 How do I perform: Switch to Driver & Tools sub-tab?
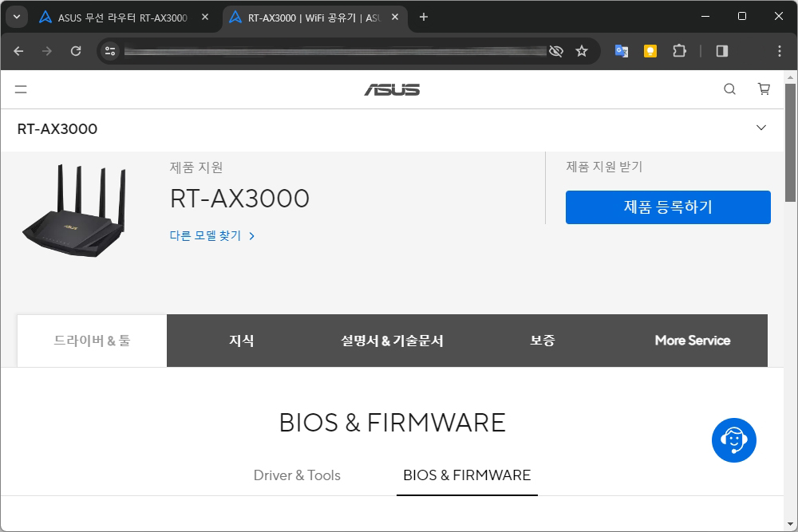tap(297, 475)
